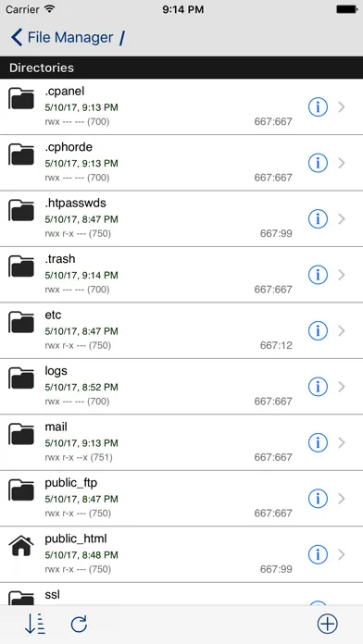363x644 pixels.
Task: Tap the folder icon next to etc
Action: (x=21, y=322)
